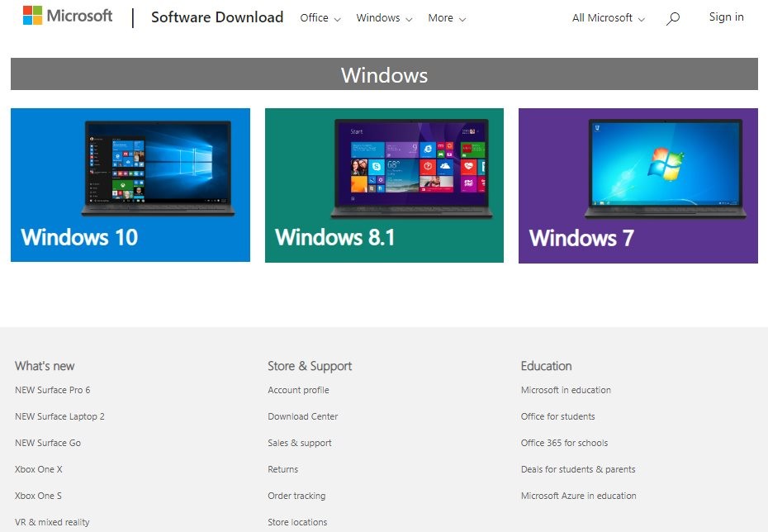Open the search magnifier
This screenshot has height=532, width=768.
[x=672, y=17]
